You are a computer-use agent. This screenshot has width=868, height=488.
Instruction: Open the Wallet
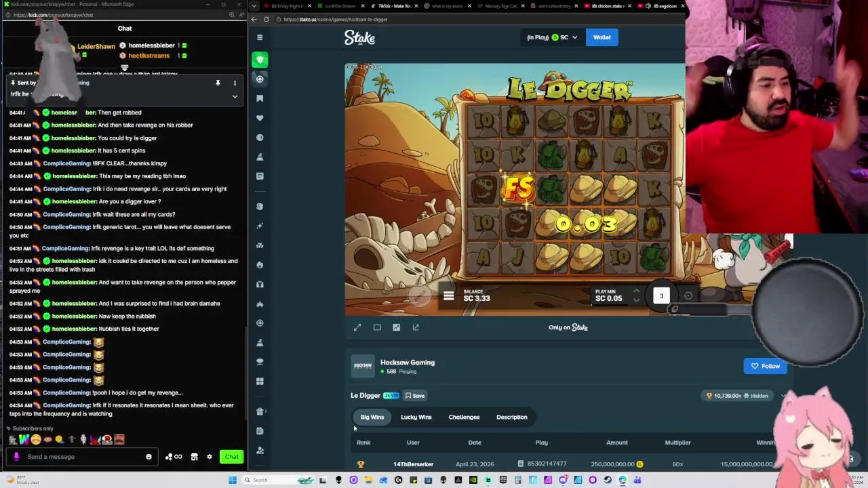(601, 37)
